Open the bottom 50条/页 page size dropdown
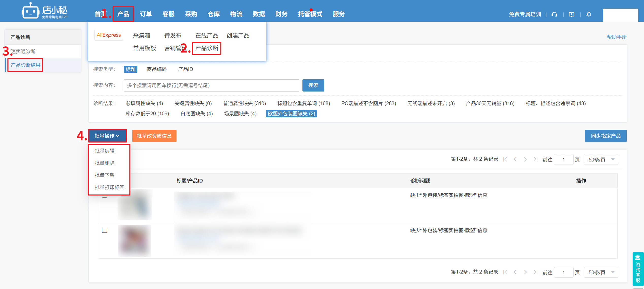This screenshot has width=644, height=289. (x=601, y=272)
